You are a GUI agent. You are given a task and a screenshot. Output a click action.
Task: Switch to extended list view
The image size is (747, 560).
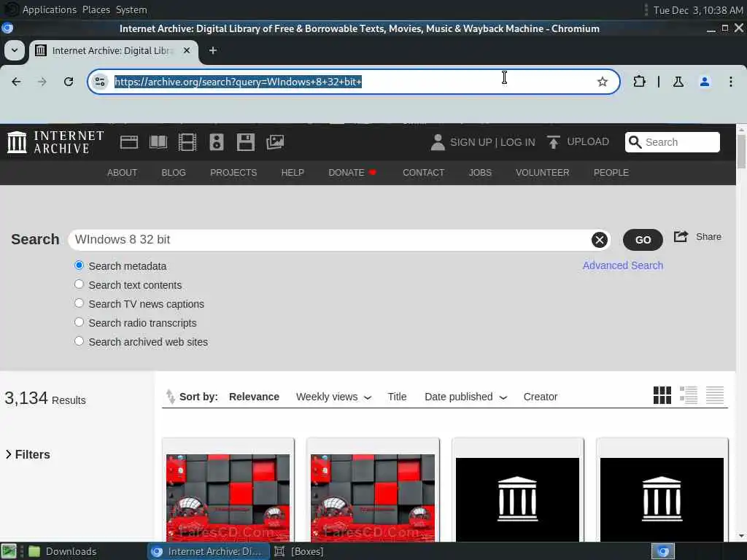coord(689,395)
